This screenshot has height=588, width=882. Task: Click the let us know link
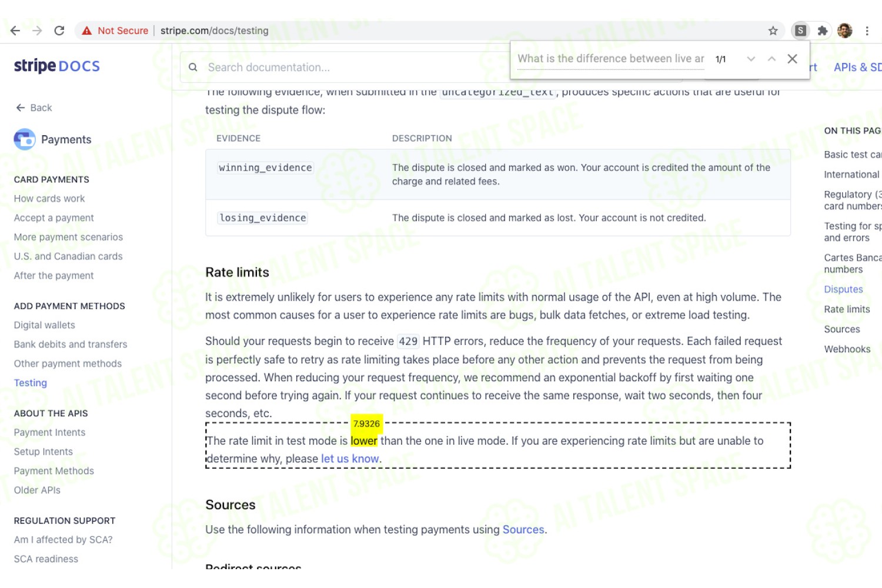(350, 459)
